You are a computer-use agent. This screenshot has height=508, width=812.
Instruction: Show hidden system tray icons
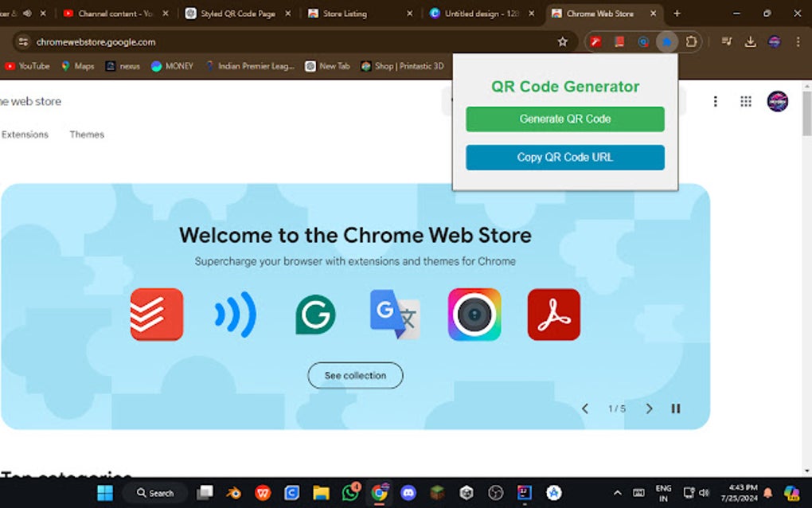pos(617,493)
